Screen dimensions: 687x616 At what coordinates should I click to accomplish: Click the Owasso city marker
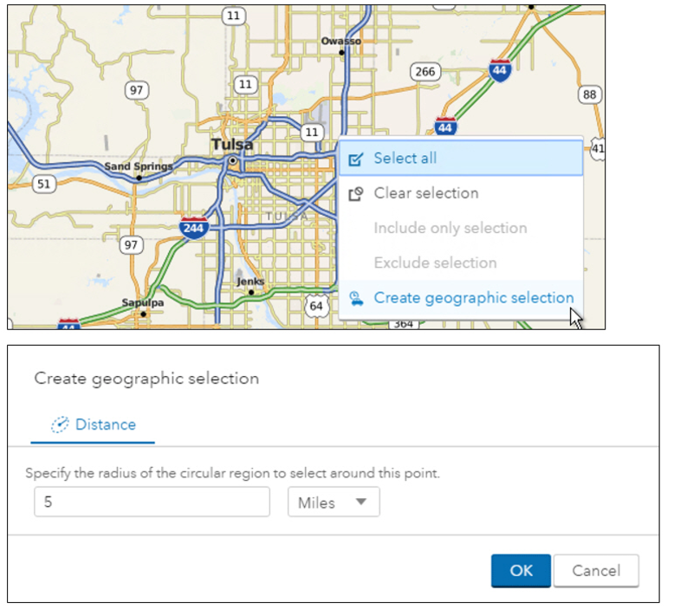pyautogui.click(x=341, y=52)
